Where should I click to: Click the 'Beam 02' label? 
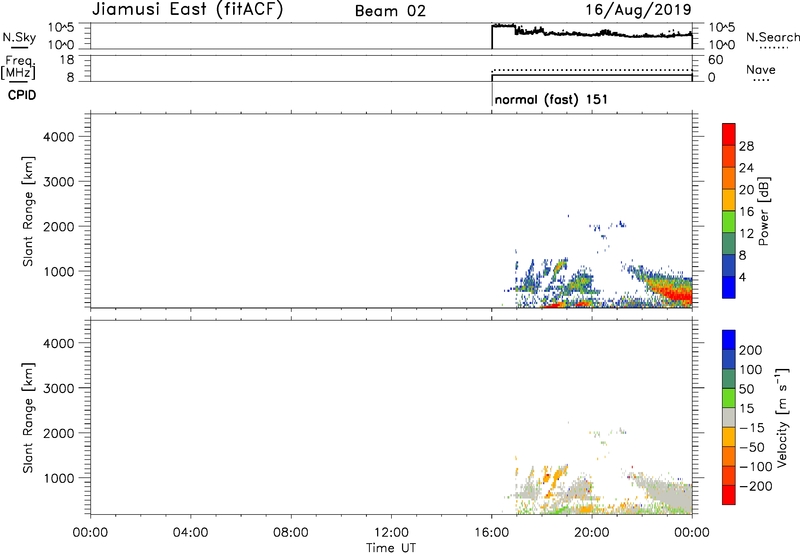coord(390,11)
